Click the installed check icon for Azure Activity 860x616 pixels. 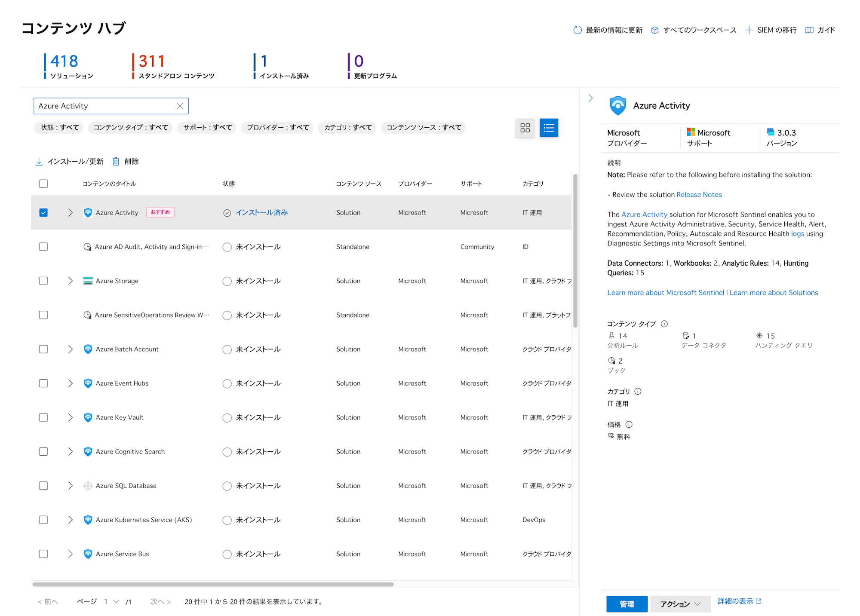[x=227, y=213]
